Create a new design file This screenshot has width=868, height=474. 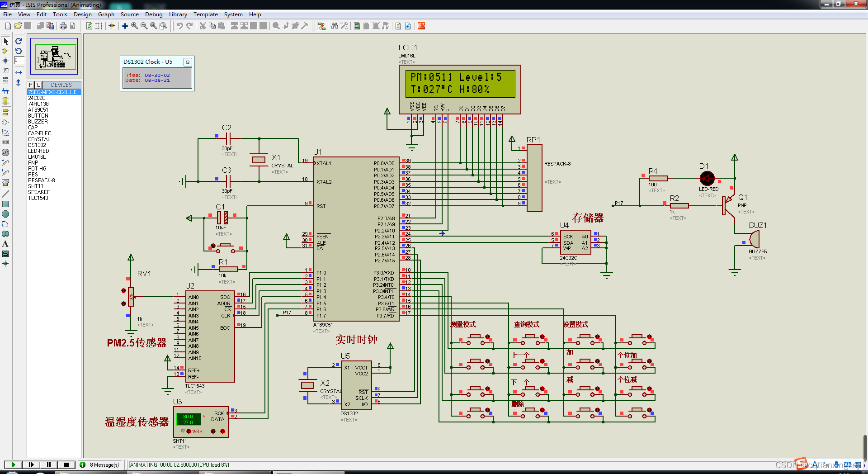pos(8,26)
